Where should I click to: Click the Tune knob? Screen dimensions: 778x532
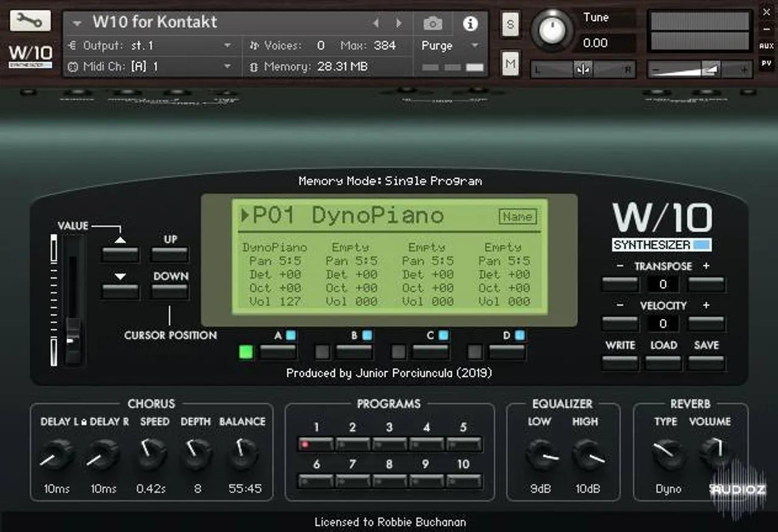[552, 30]
